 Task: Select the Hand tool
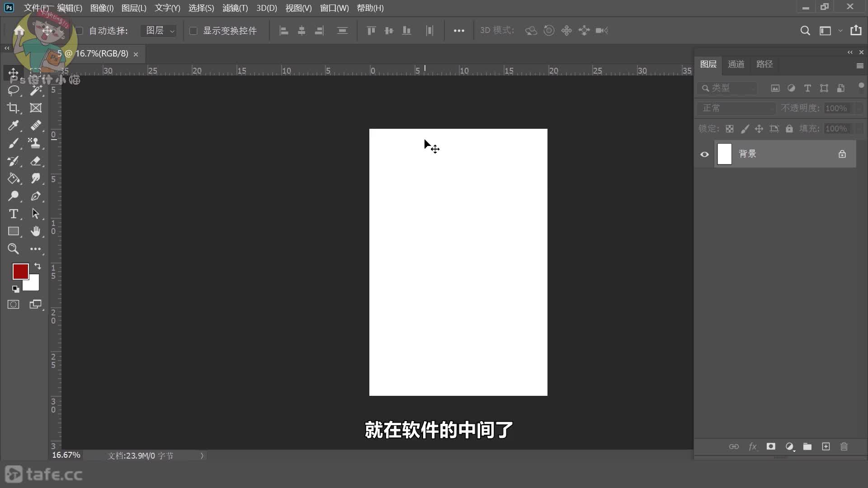click(36, 231)
